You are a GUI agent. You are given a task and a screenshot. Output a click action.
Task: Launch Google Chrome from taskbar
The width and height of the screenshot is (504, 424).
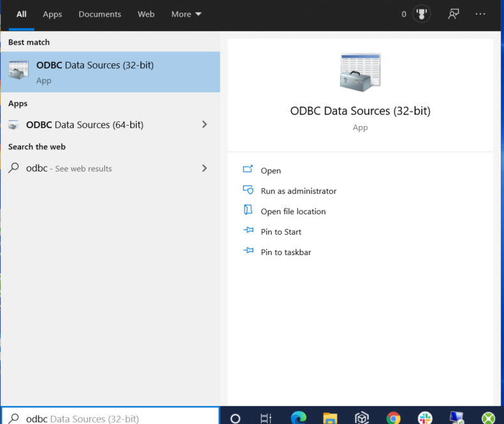click(394, 418)
